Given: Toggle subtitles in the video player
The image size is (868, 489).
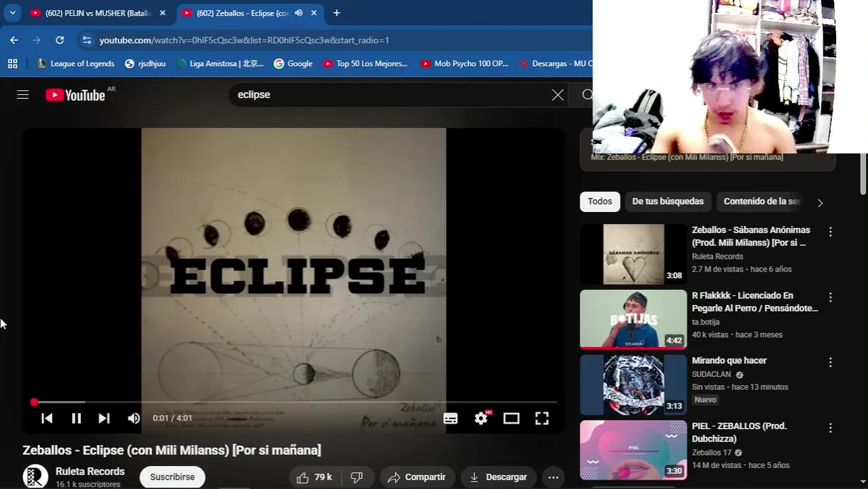Looking at the screenshot, I should pyautogui.click(x=450, y=418).
